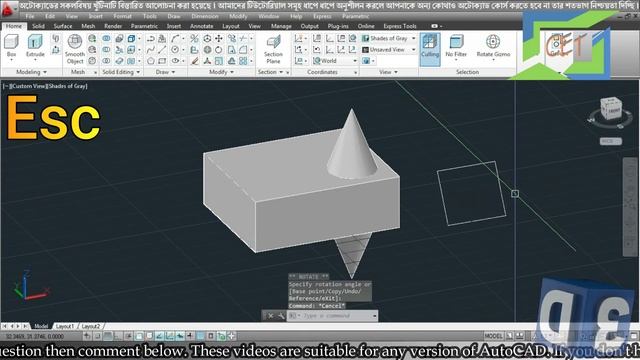Click the Smooth Object mesh tool
Screen dimensions: 640x360
point(75,49)
